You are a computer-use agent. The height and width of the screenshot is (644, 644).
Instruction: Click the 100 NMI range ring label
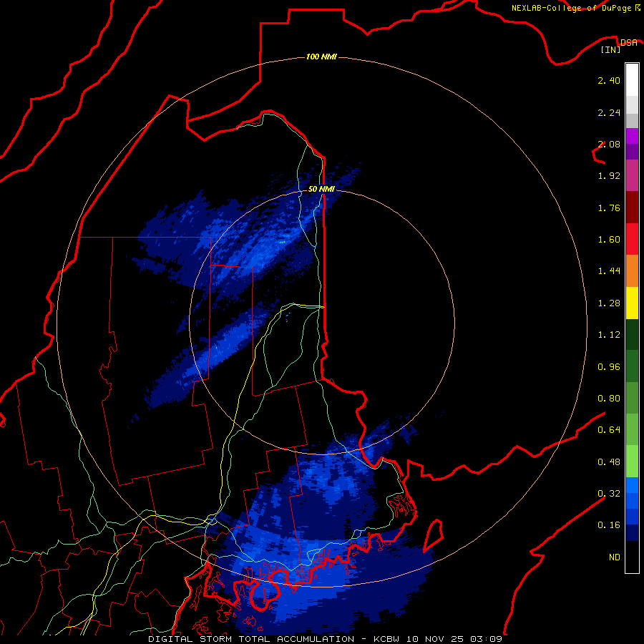click(x=321, y=57)
